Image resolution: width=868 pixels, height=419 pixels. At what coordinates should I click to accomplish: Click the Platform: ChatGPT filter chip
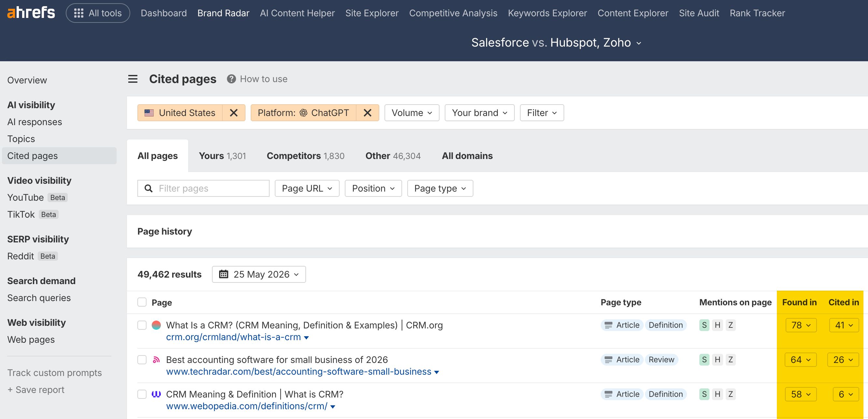pyautogui.click(x=303, y=113)
